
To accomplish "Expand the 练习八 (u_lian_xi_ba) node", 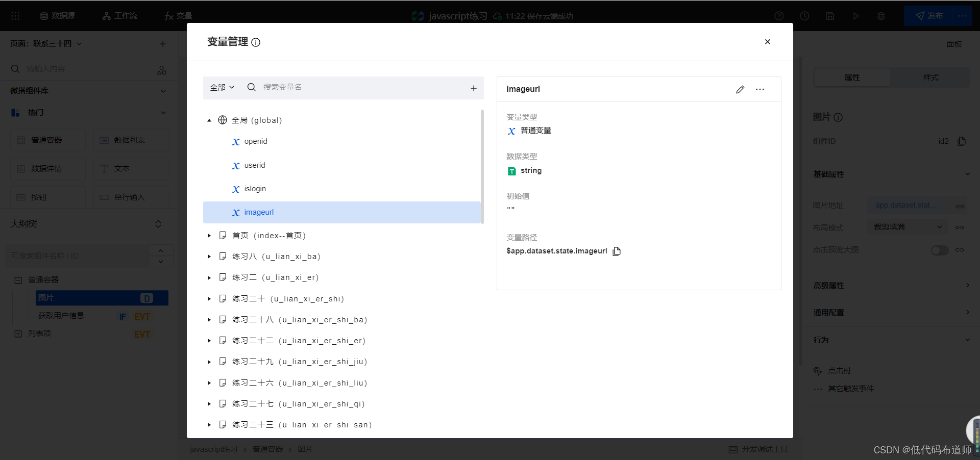I will point(209,257).
